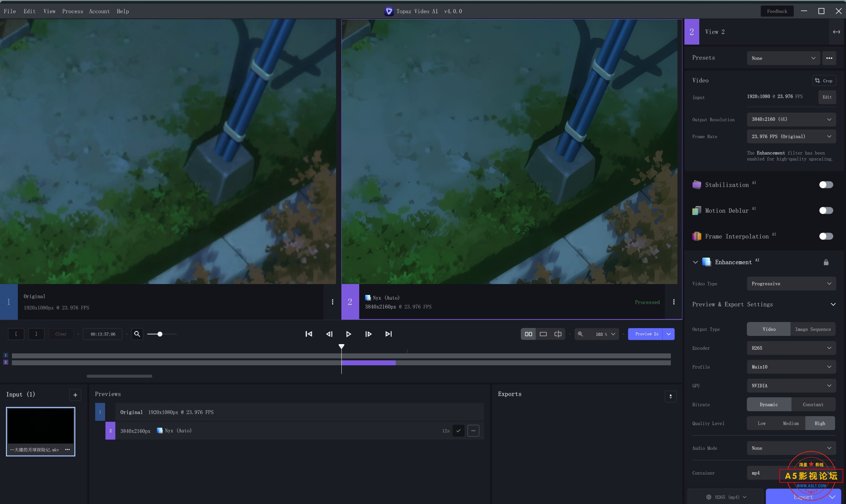Switch to single view layout
Viewport: 846px width, 504px height.
[x=543, y=334]
